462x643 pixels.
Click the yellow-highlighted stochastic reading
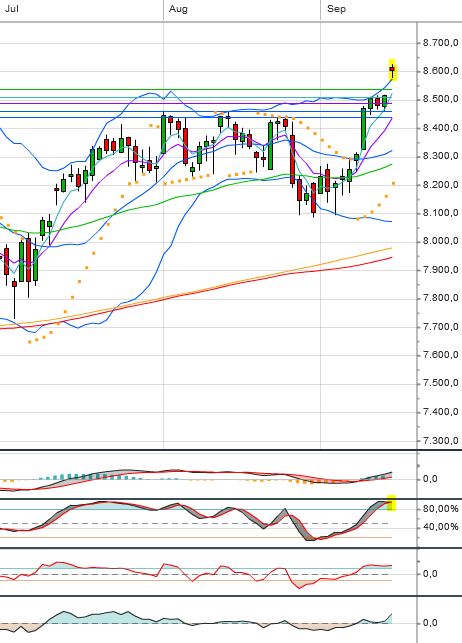391,503
